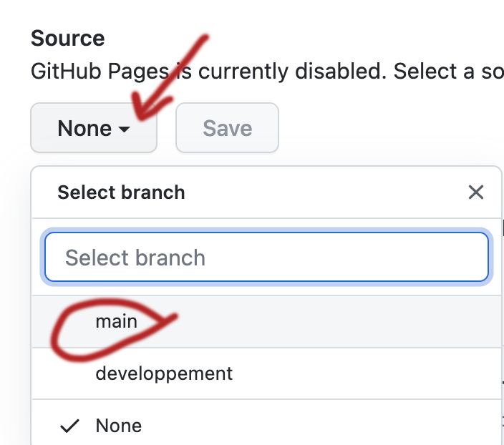Click the red circle drawn around main
The height and width of the screenshot is (445, 504).
click(x=61, y=343)
